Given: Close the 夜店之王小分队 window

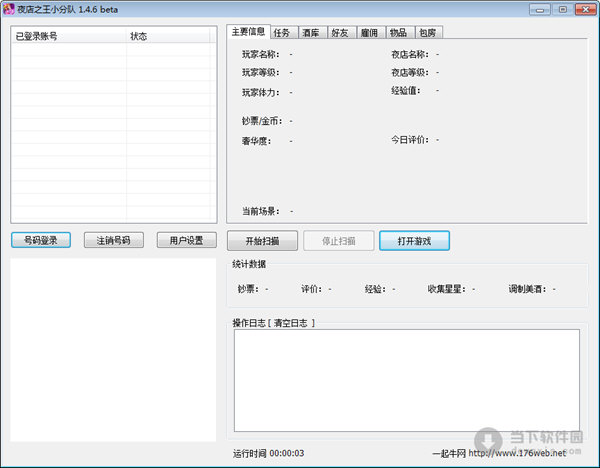Looking at the screenshot, I should tap(586, 10).
